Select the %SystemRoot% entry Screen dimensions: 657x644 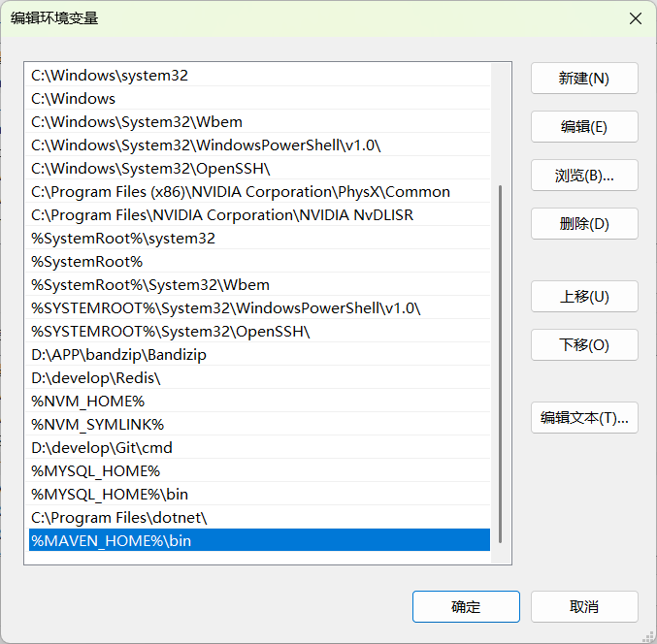click(x=259, y=262)
